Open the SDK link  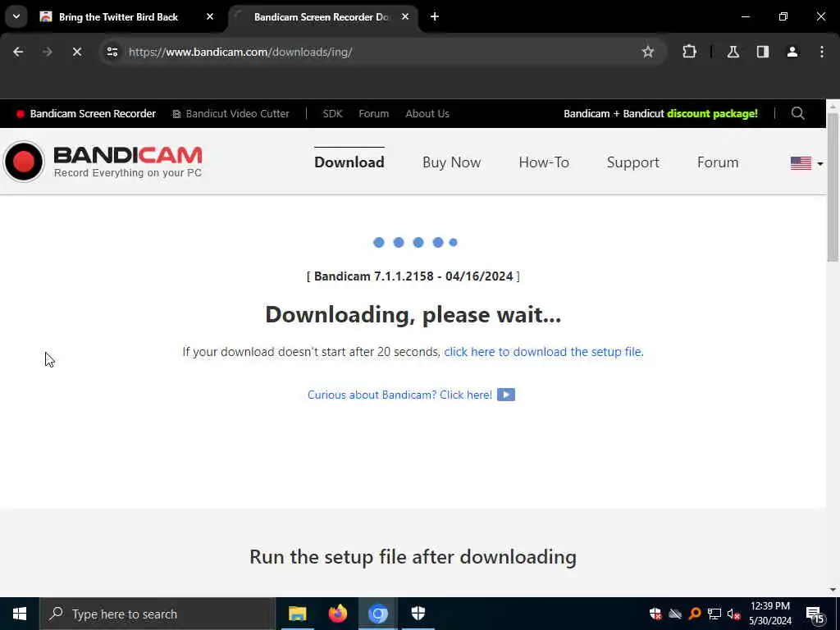[x=332, y=113]
